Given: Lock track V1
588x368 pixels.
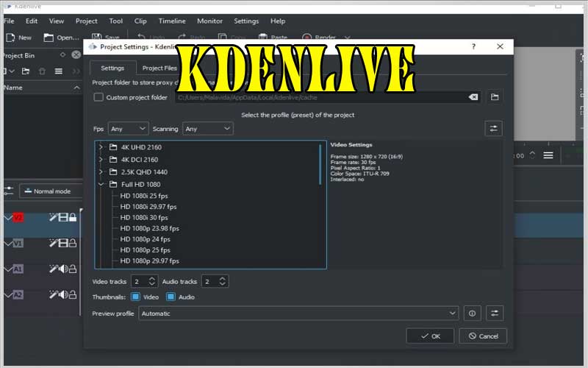Looking at the screenshot, I should (x=73, y=244).
